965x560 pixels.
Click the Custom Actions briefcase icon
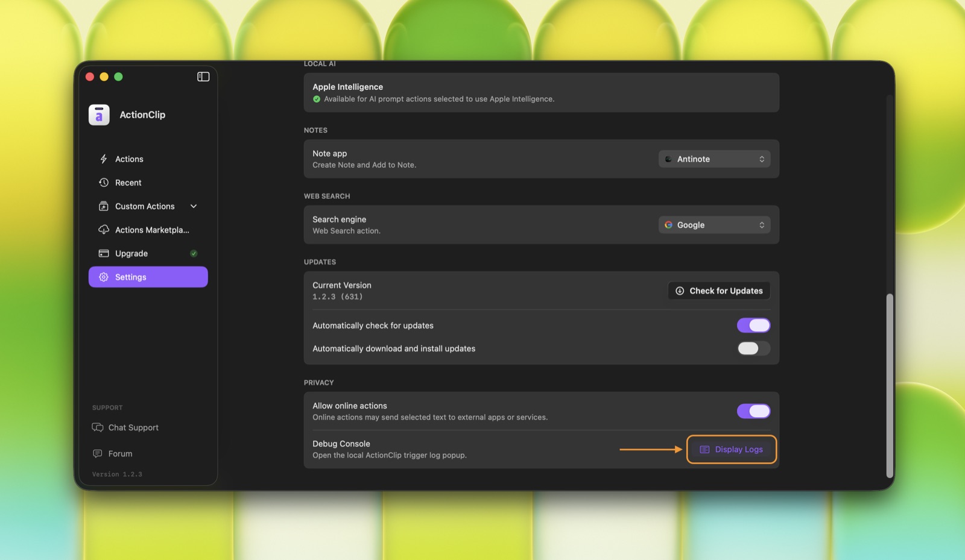point(104,206)
